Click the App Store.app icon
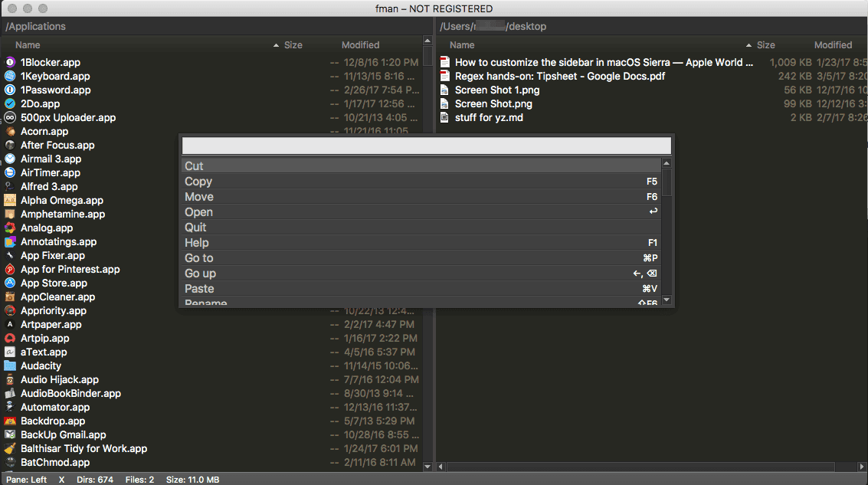Screen dimensions: 868x485 click(10, 283)
